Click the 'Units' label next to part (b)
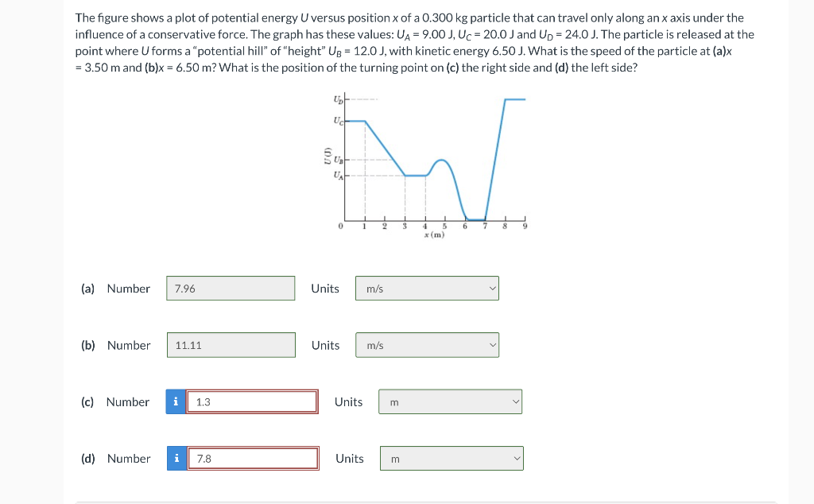The height and width of the screenshot is (504, 814). coord(325,345)
